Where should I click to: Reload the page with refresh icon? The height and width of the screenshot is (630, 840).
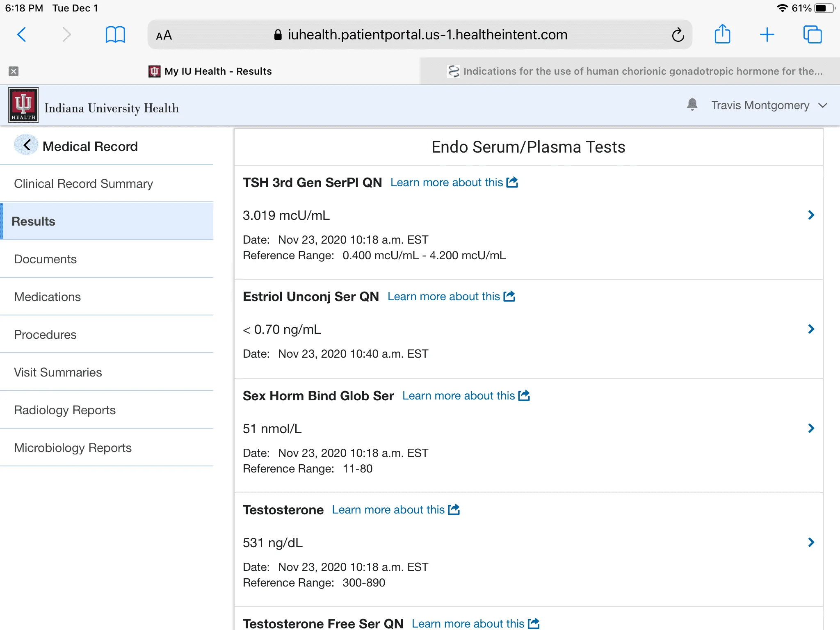pyautogui.click(x=678, y=35)
